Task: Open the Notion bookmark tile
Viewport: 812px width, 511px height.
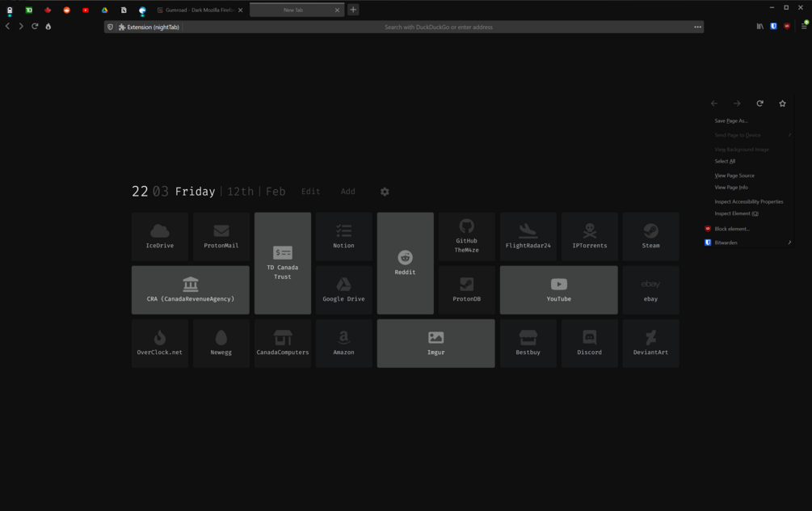Action: (344, 236)
